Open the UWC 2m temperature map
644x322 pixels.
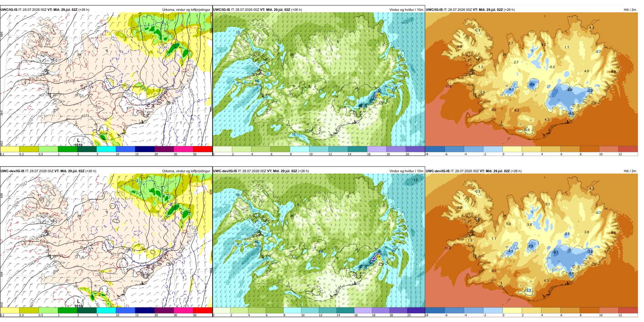pyautogui.click(x=531, y=79)
